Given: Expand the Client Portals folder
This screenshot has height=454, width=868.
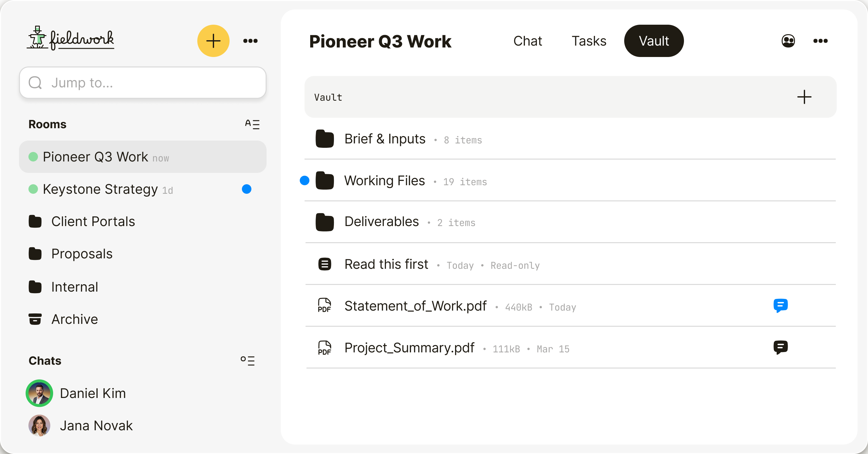Looking at the screenshot, I should click(93, 222).
